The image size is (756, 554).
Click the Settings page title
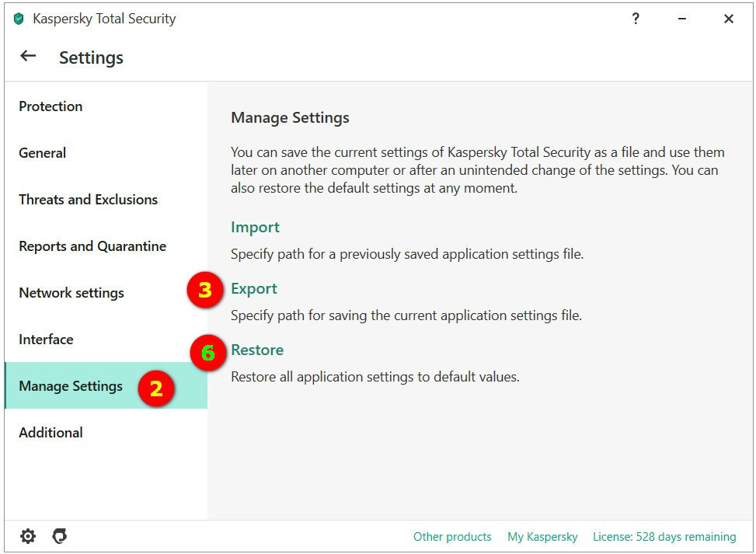tap(91, 57)
